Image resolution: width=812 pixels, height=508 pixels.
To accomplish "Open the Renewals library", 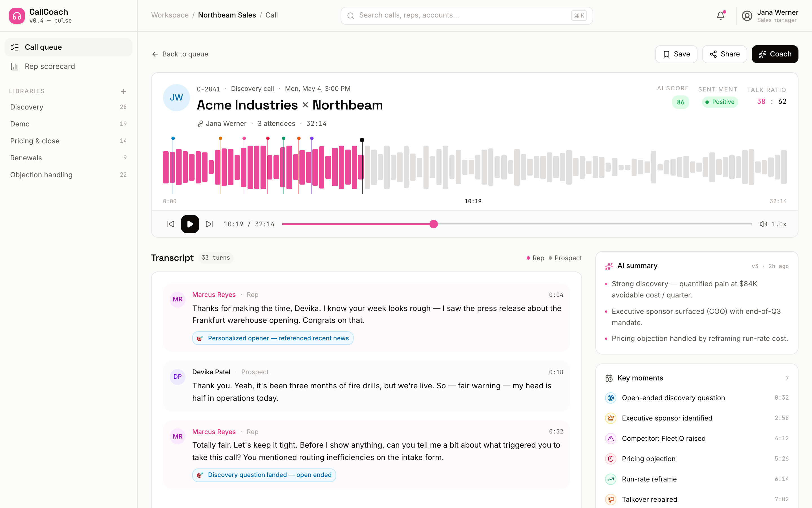I will (x=69, y=158).
